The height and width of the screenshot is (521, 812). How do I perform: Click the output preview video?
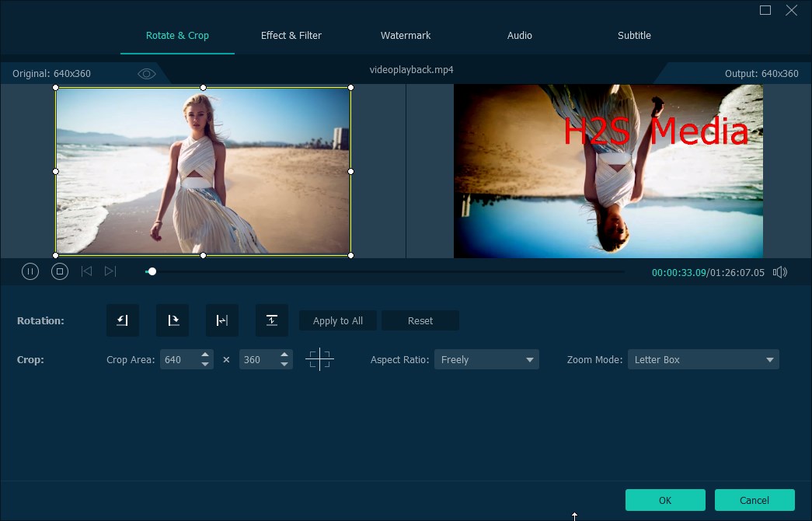pyautogui.click(x=608, y=171)
